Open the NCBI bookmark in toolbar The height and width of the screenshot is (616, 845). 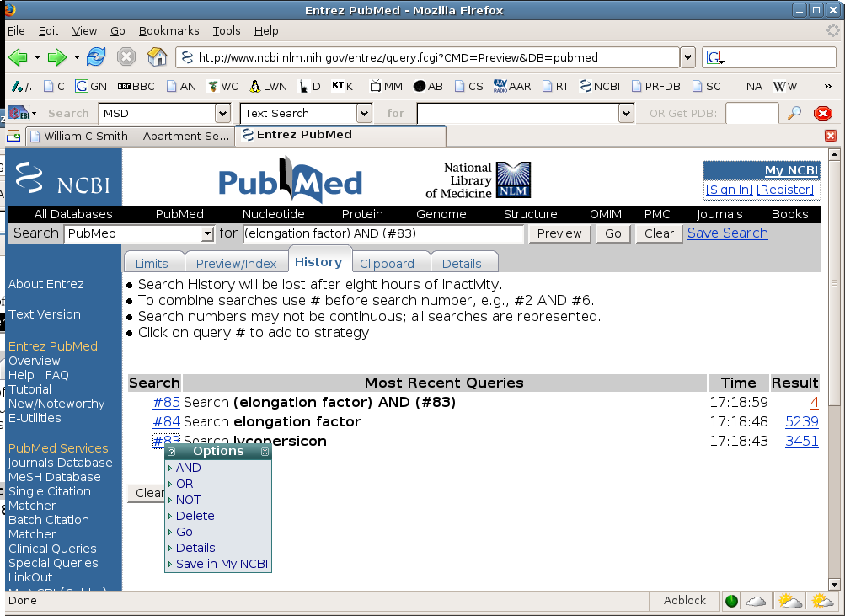[600, 86]
